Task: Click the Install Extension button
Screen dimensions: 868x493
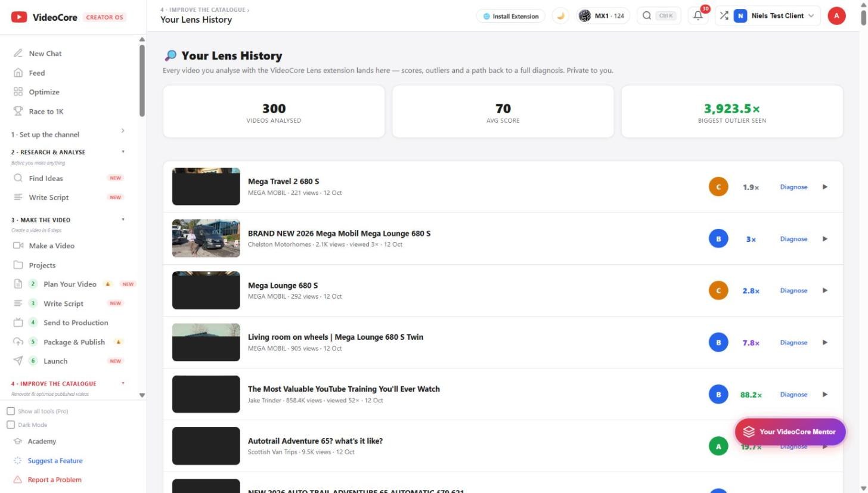Action: click(x=511, y=16)
